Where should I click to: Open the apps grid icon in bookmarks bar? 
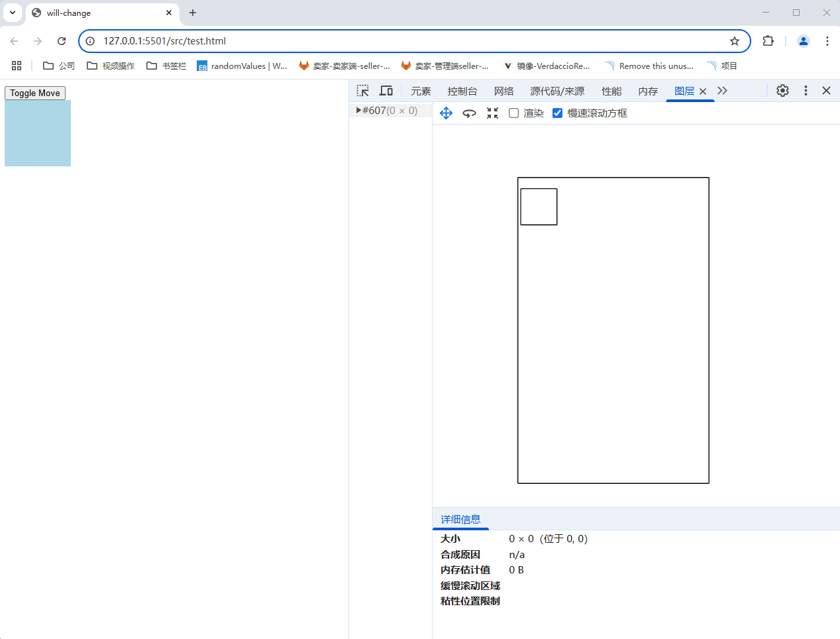point(17,66)
